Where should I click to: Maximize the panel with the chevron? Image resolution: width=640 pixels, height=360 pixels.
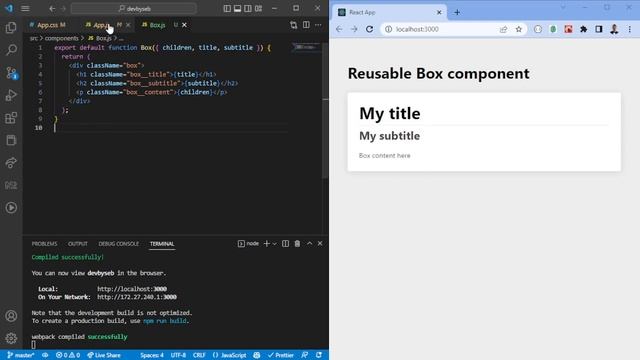coord(309,244)
